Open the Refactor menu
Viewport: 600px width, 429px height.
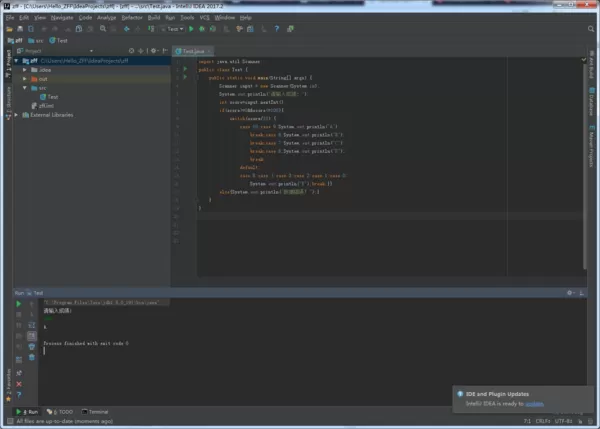(x=132, y=18)
